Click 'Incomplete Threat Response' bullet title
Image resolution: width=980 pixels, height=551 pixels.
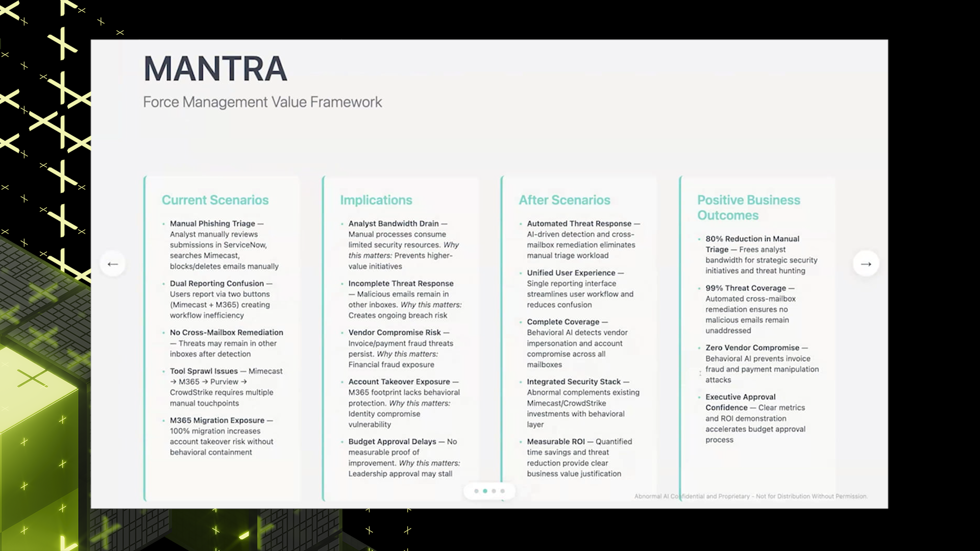(x=401, y=283)
